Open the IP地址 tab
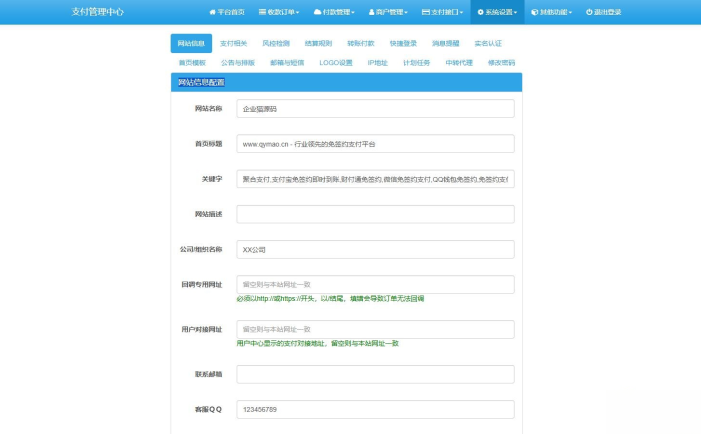The width and height of the screenshot is (701, 434). point(378,63)
